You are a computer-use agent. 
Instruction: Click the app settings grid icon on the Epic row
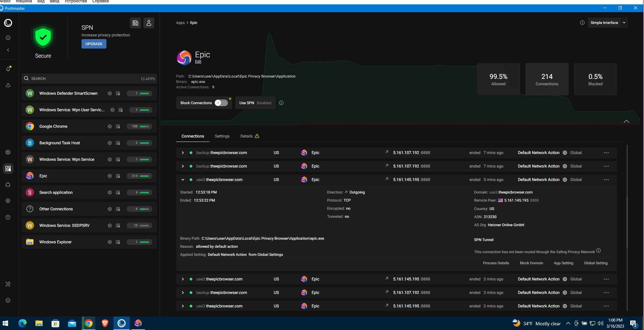tap(118, 176)
